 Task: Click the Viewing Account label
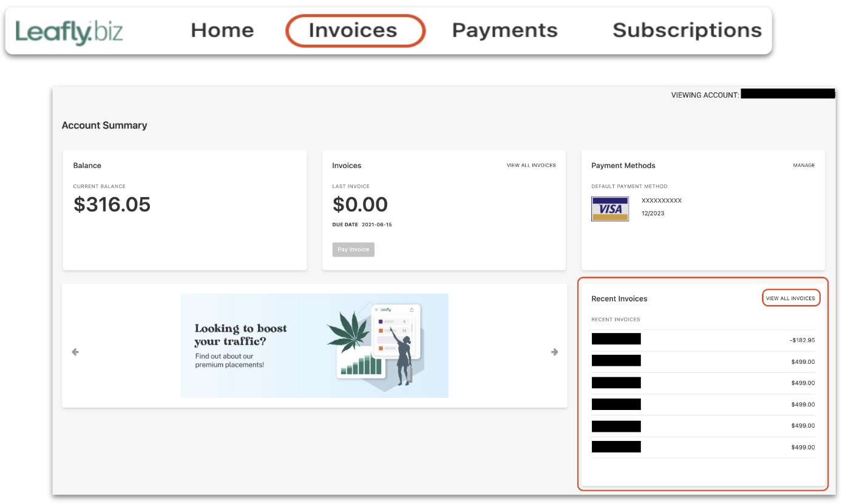705,95
